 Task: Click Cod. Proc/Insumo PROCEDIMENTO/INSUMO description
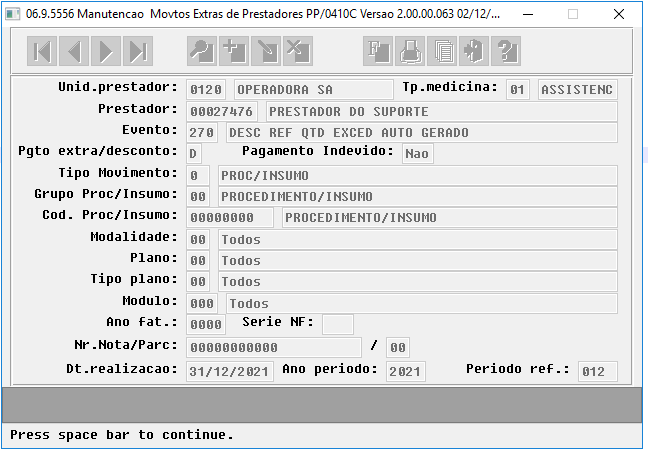point(450,218)
